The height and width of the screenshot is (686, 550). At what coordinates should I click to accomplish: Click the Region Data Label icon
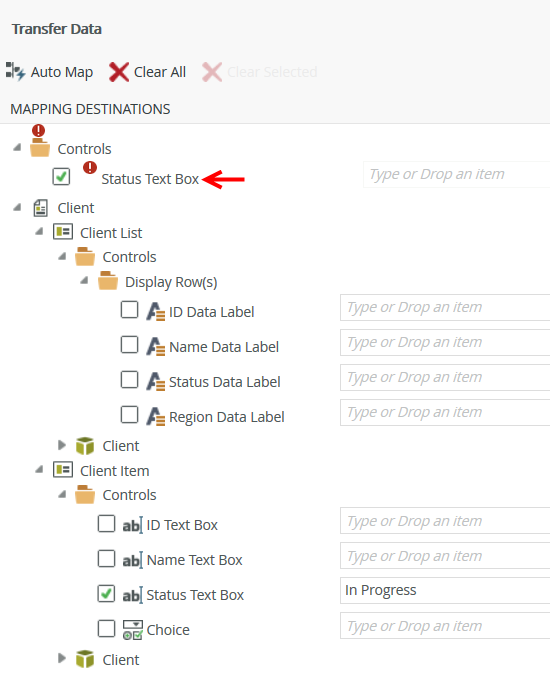pos(155,416)
